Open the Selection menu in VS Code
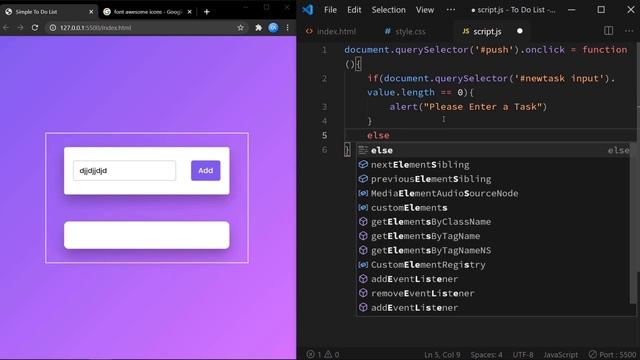Image resolution: width=640 pixels, height=360 pixels. (388, 10)
